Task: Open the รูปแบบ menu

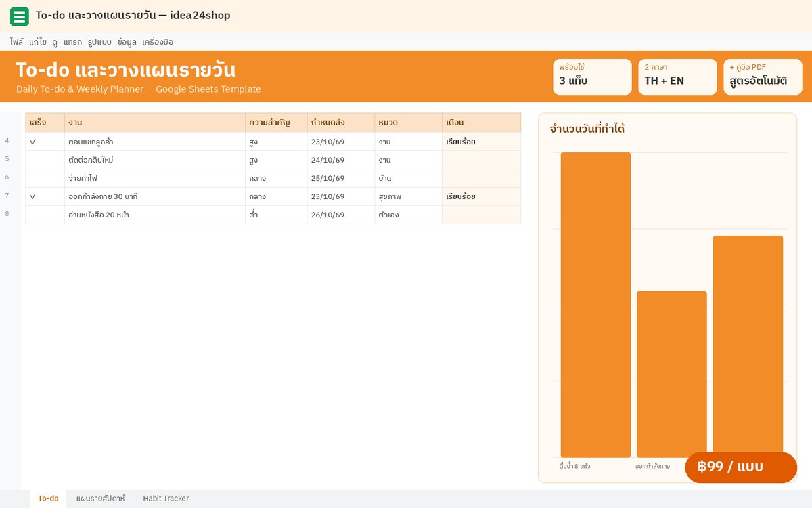Action: [x=99, y=42]
